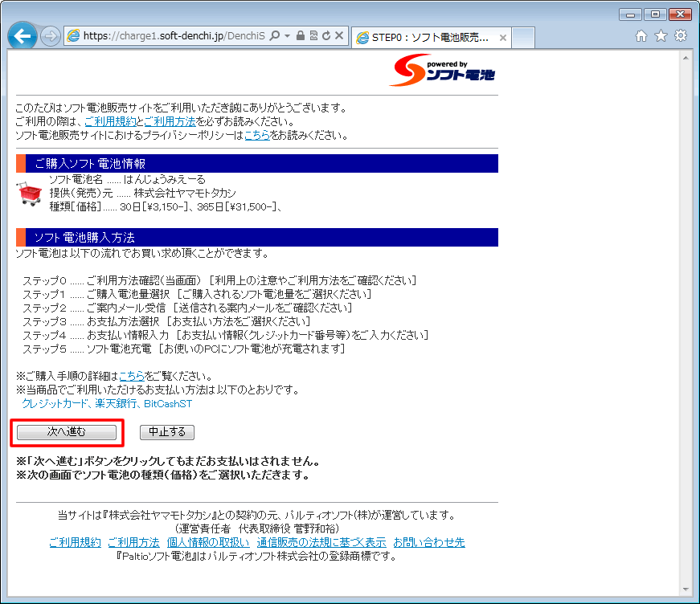
Task: Open the top ご利用規約 link
Action: (x=110, y=121)
